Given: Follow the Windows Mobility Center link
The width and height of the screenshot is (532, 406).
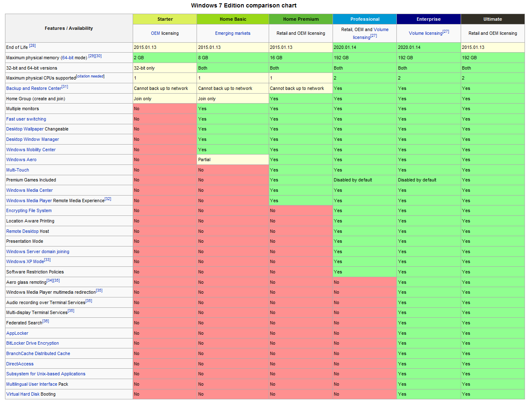Looking at the screenshot, I should (x=31, y=150).
